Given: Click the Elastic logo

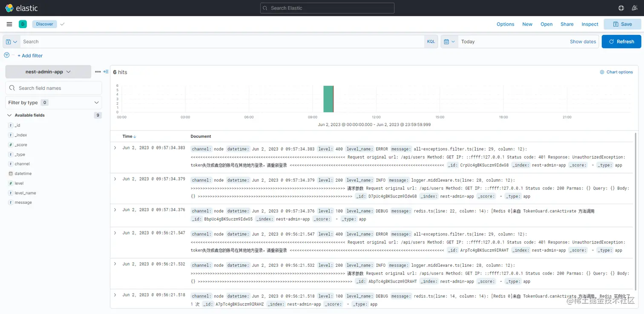Looking at the screenshot, I should (x=22, y=8).
